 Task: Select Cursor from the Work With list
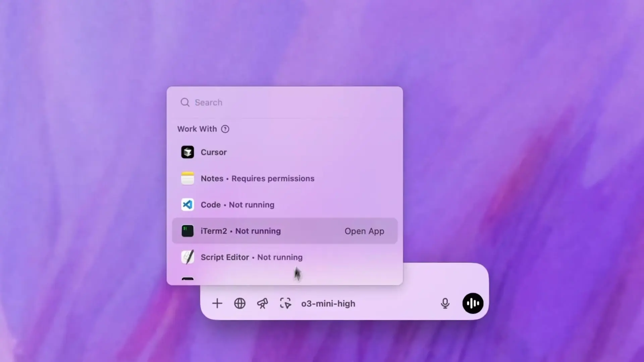point(285,152)
